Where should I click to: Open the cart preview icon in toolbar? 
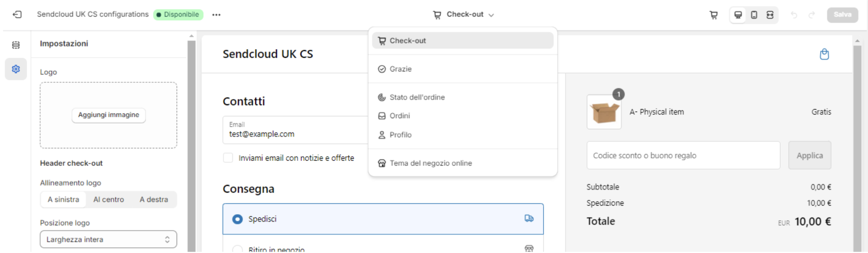coord(713,14)
